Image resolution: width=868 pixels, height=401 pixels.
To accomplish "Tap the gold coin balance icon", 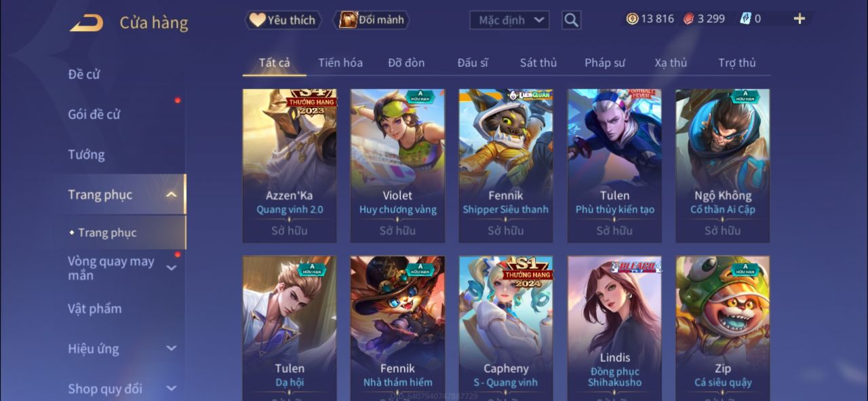I will pos(632,19).
